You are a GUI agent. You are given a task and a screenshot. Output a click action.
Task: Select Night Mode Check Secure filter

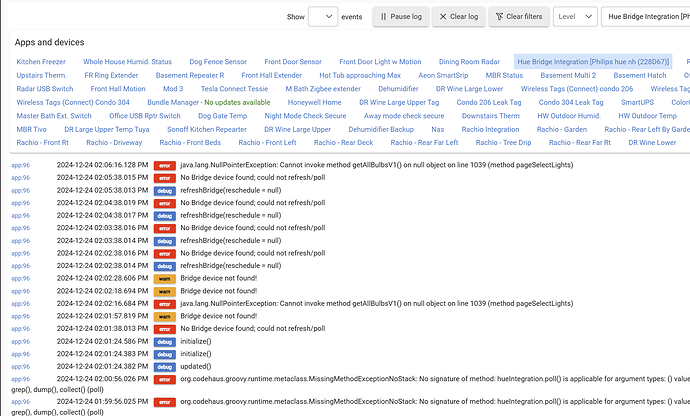[x=305, y=116]
